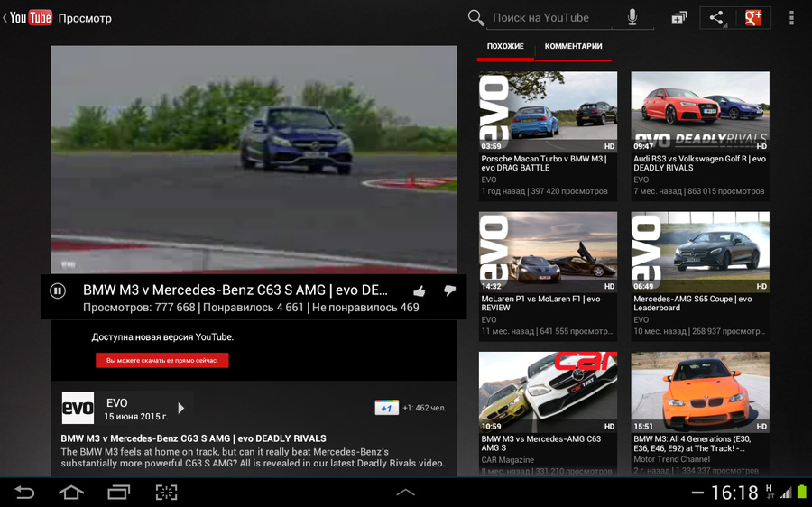812x507 pixels.
Task: Open the EVO channel logo
Action: click(78, 408)
